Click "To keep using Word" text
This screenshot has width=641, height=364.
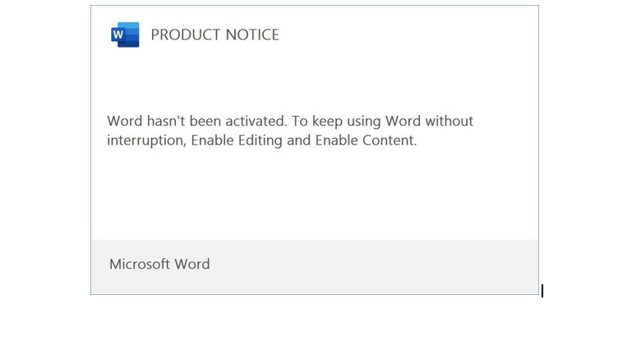pyautogui.click(x=355, y=121)
